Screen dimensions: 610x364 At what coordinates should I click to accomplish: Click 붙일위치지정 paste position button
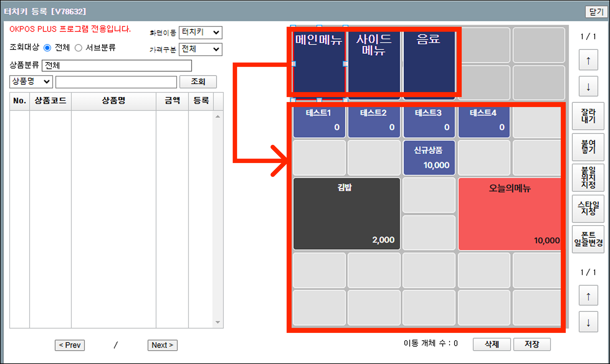point(588,177)
